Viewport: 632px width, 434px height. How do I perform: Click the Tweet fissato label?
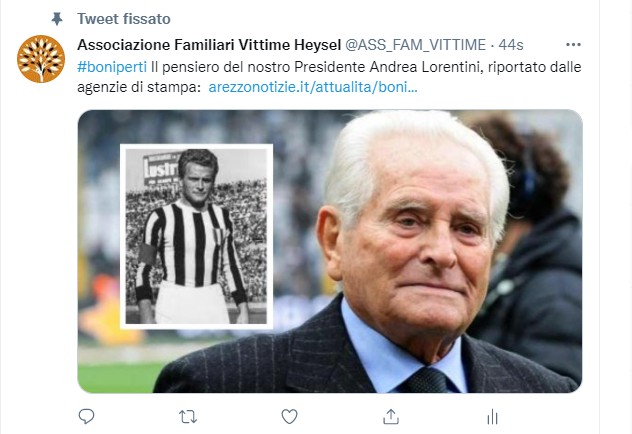pyautogui.click(x=124, y=19)
